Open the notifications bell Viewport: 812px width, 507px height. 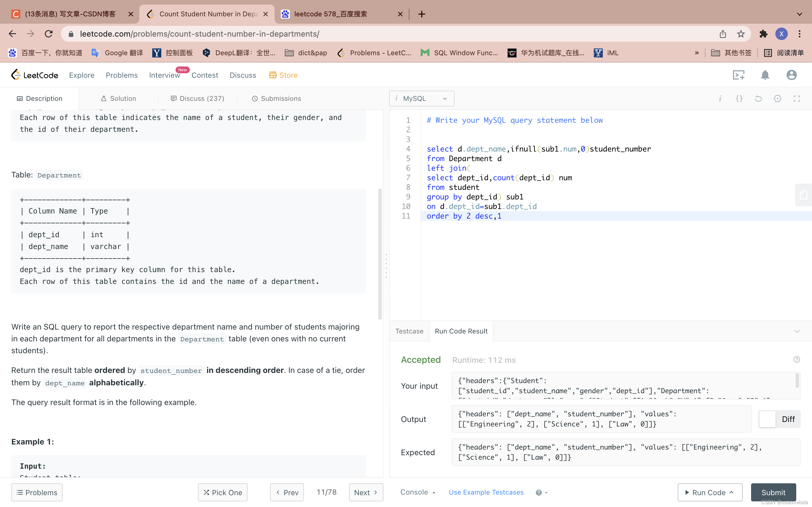[x=765, y=75]
